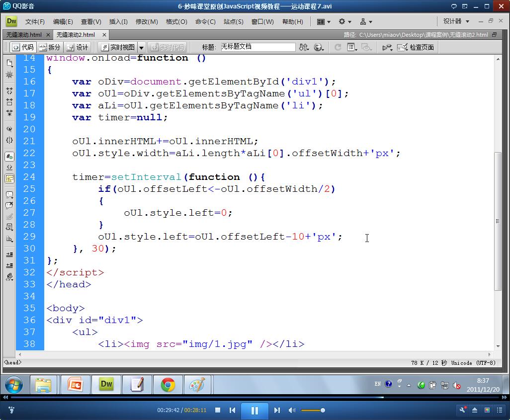Open the player playlist icon
The image size is (510, 420).
pos(500,410)
